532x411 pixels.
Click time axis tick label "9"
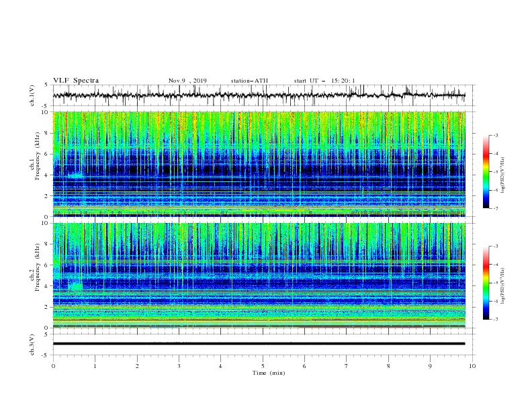430,366
